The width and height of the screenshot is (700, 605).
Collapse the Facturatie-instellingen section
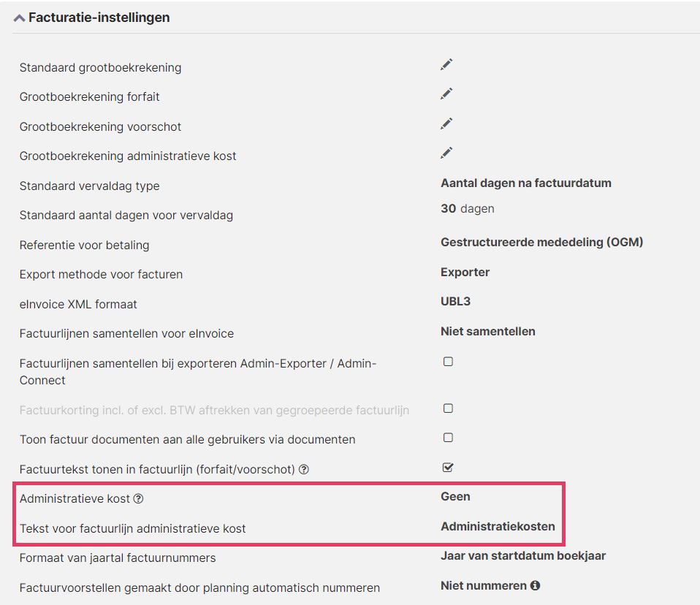19,18
